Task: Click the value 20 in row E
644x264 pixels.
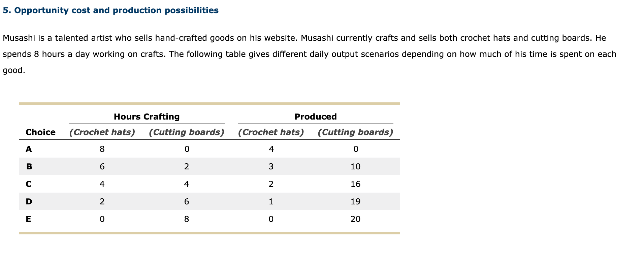Action: (355, 219)
